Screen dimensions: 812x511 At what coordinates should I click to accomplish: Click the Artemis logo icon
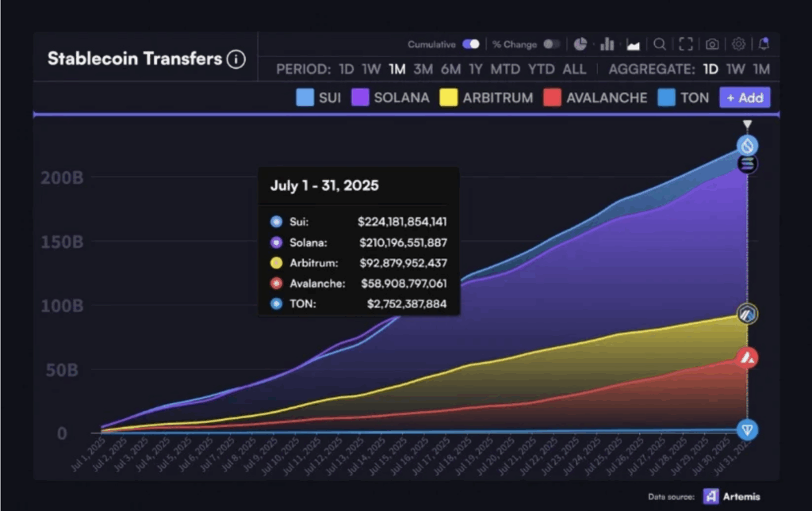(711, 497)
